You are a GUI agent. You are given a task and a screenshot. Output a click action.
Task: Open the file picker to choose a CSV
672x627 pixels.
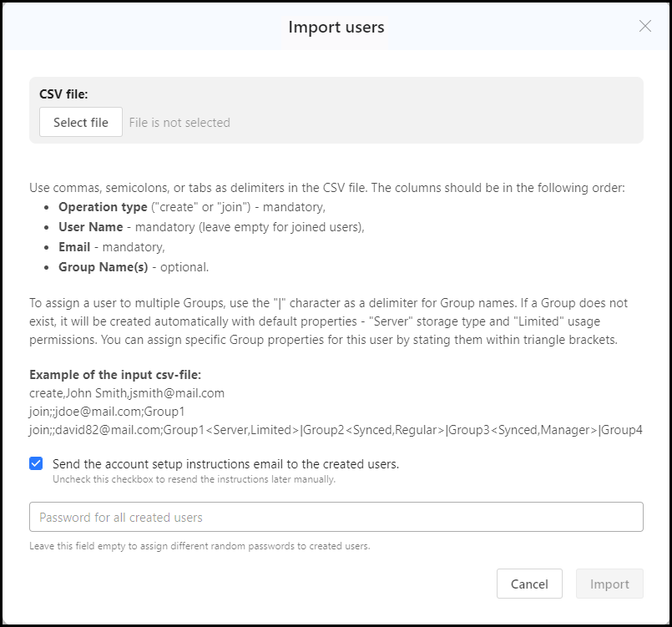click(x=80, y=122)
